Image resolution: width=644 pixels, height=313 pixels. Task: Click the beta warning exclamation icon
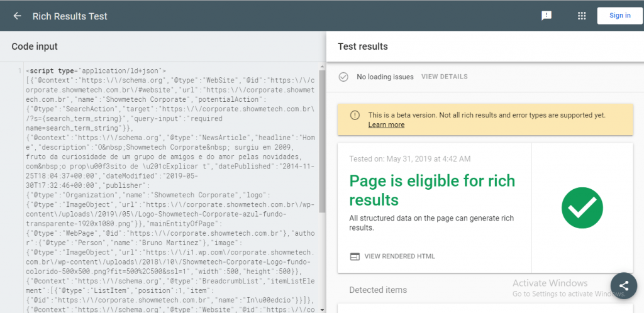pyautogui.click(x=355, y=115)
